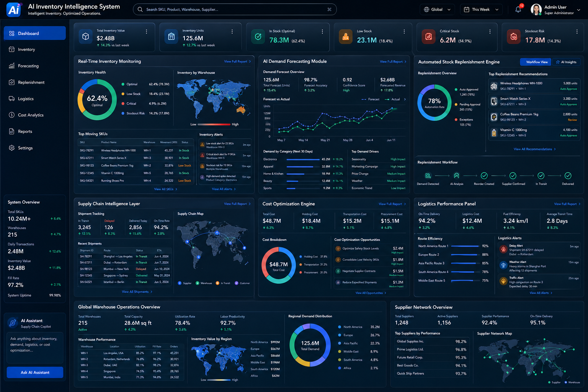Click the Smart Watch Series X icon

pyautogui.click(x=494, y=101)
